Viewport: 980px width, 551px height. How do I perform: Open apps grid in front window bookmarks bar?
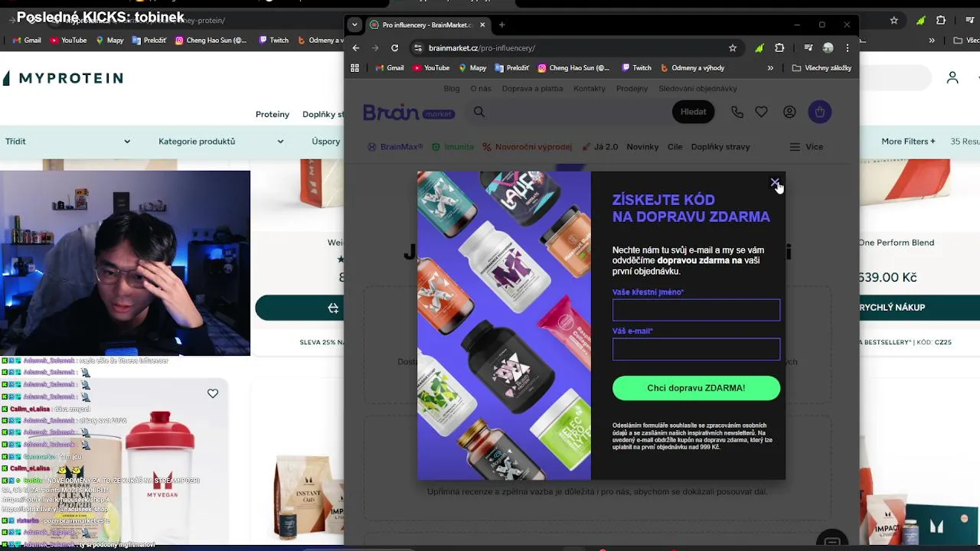(354, 67)
